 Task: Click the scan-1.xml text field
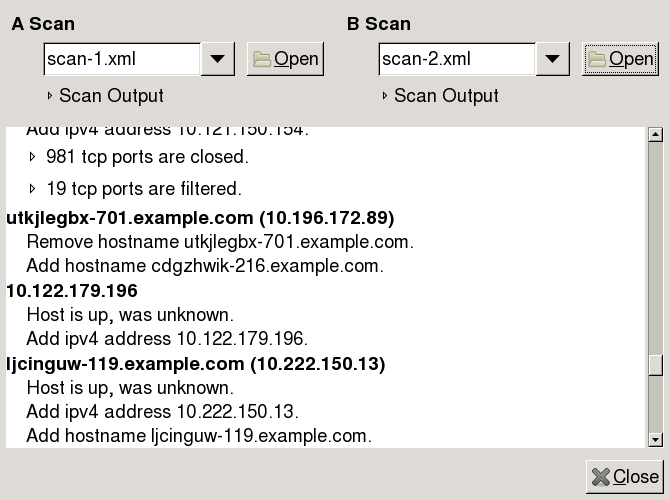pyautogui.click(x=122, y=59)
